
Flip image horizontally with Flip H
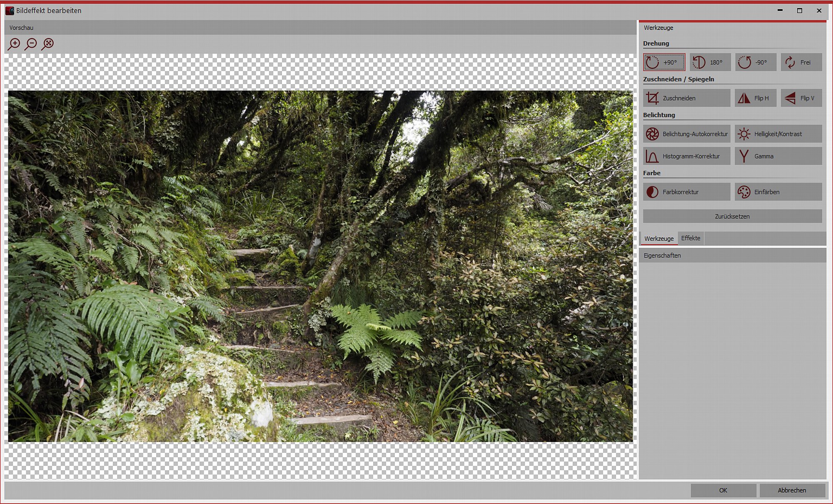pyautogui.click(x=755, y=98)
